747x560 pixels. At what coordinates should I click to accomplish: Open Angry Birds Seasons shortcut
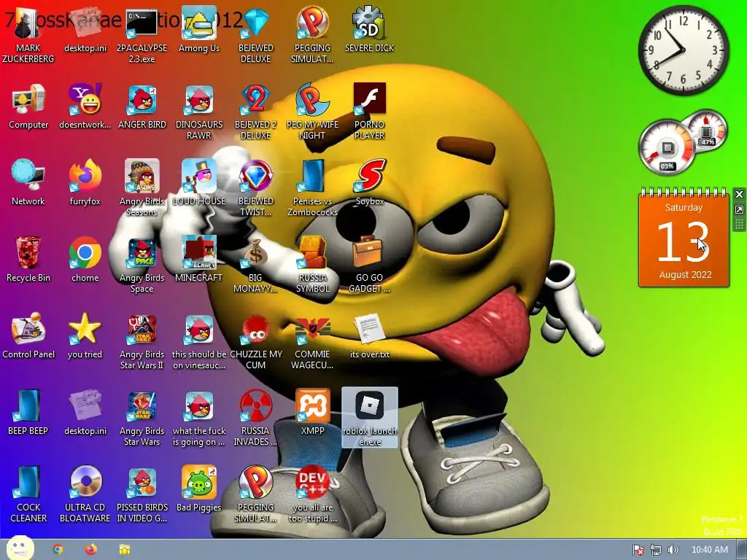142,187
